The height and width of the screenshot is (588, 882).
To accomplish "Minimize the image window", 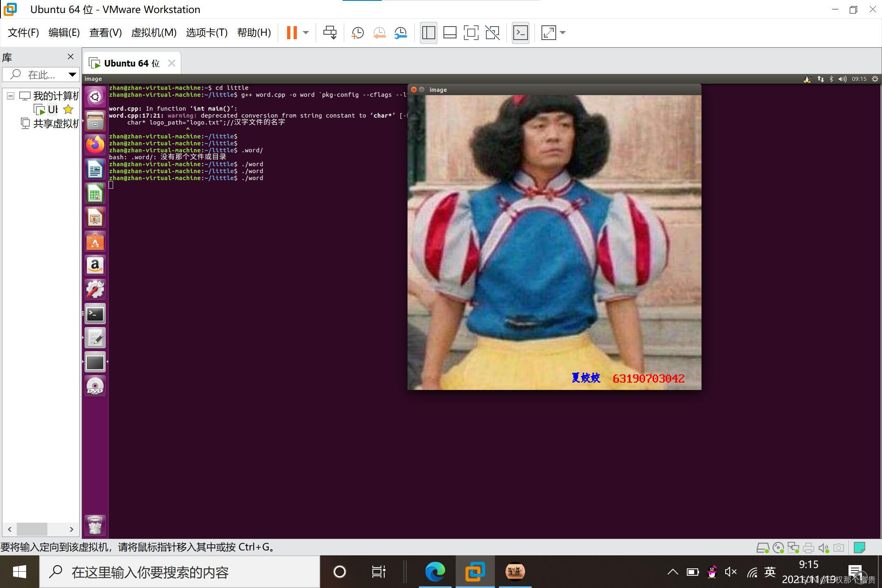I will tap(422, 89).
